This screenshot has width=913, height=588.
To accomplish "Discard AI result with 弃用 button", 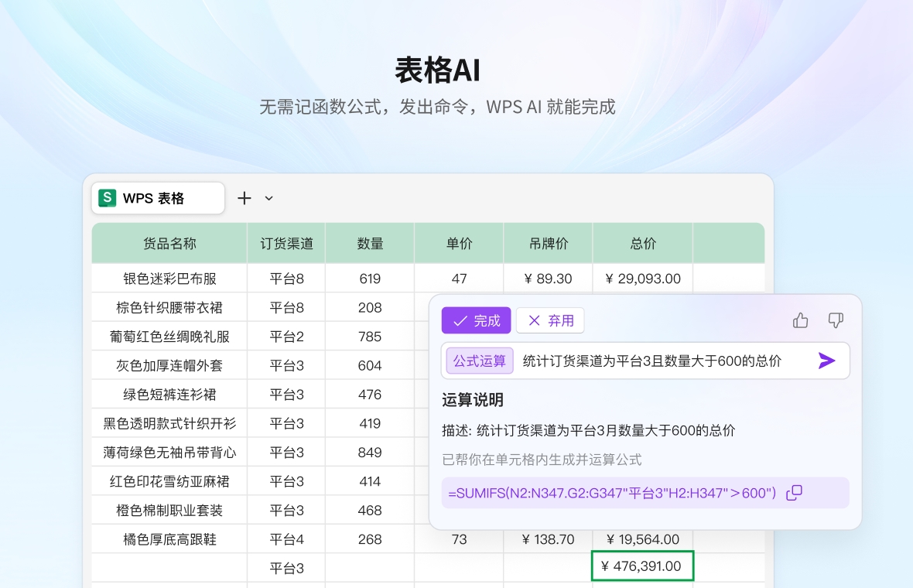I will pos(550,320).
